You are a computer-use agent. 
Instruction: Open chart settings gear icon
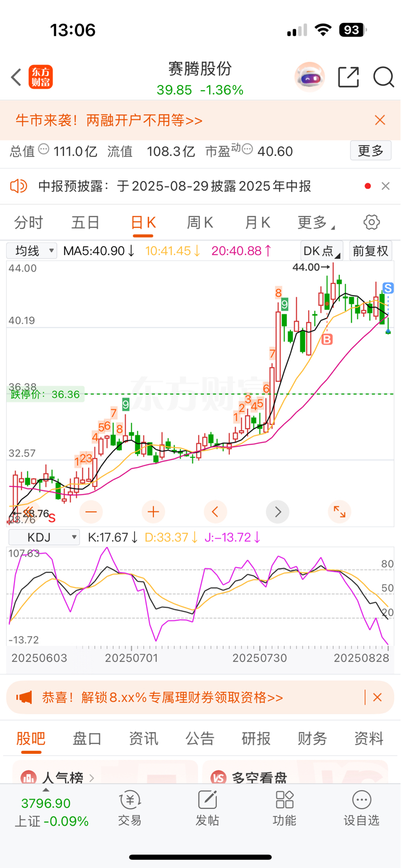pos(371,222)
